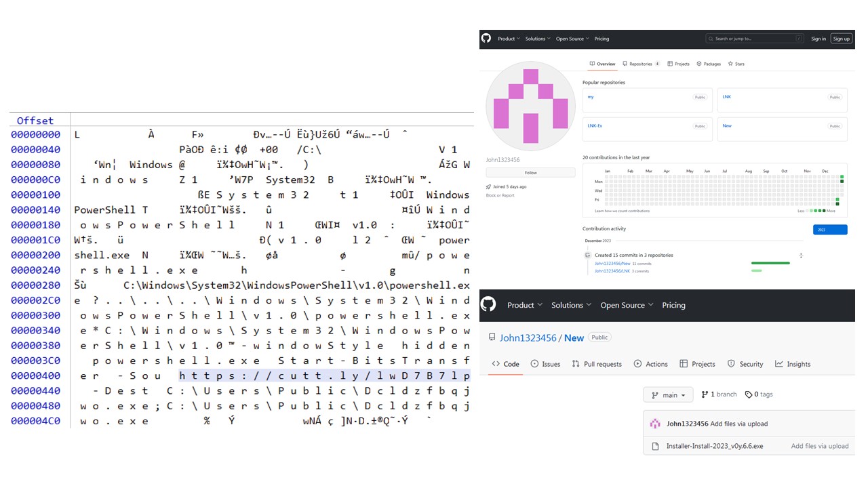Image resolution: width=868 pixels, height=488 pixels.
Task: Click Pricing in the repository page header
Action: pyautogui.click(x=673, y=305)
